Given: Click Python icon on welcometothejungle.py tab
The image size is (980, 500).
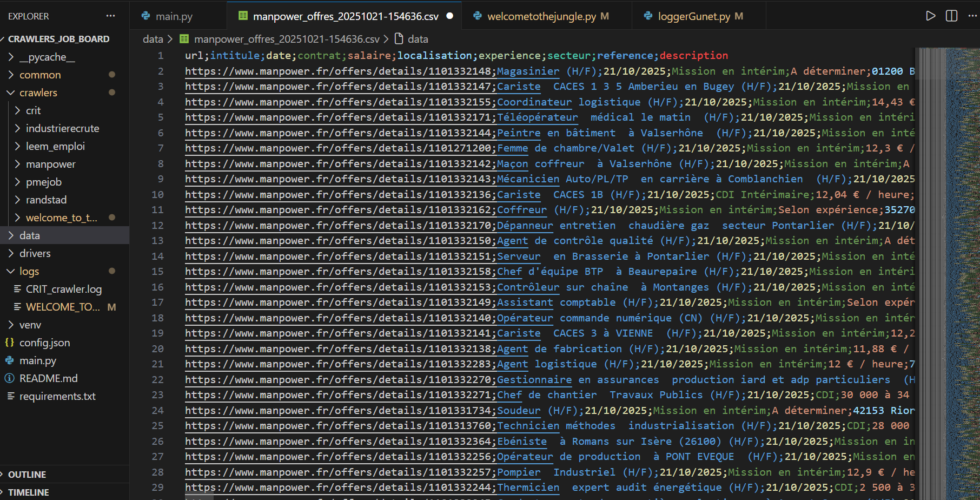Looking at the screenshot, I should click(x=478, y=16).
